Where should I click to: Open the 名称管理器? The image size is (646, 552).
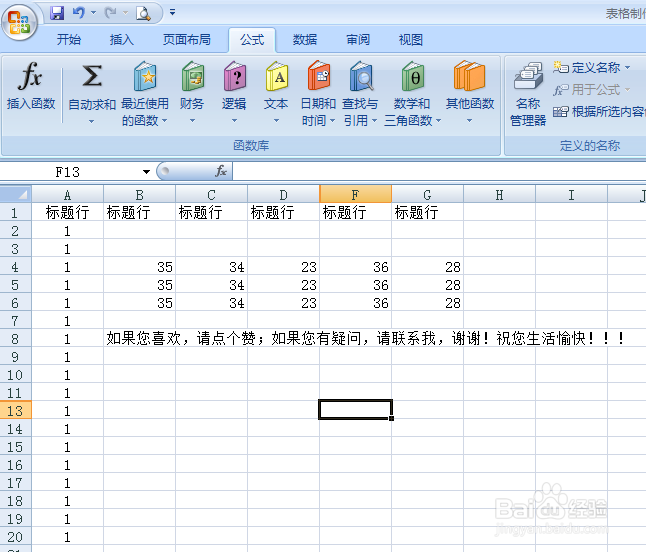pos(528,94)
